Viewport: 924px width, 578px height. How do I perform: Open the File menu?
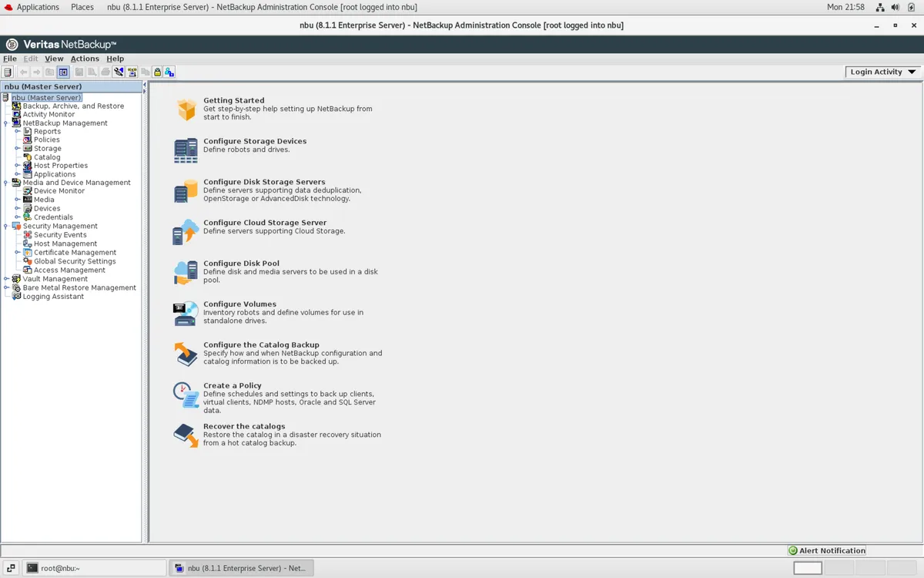click(9, 59)
